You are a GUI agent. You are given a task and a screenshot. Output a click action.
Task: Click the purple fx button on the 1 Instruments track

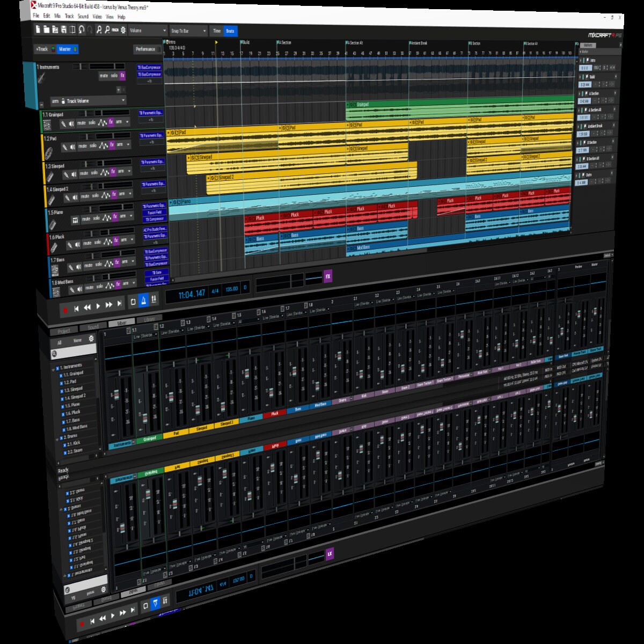click(x=122, y=76)
